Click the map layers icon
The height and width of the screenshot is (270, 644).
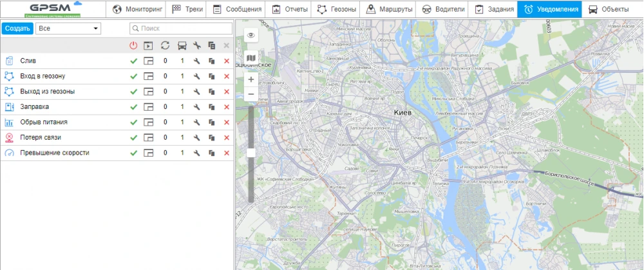point(251,58)
